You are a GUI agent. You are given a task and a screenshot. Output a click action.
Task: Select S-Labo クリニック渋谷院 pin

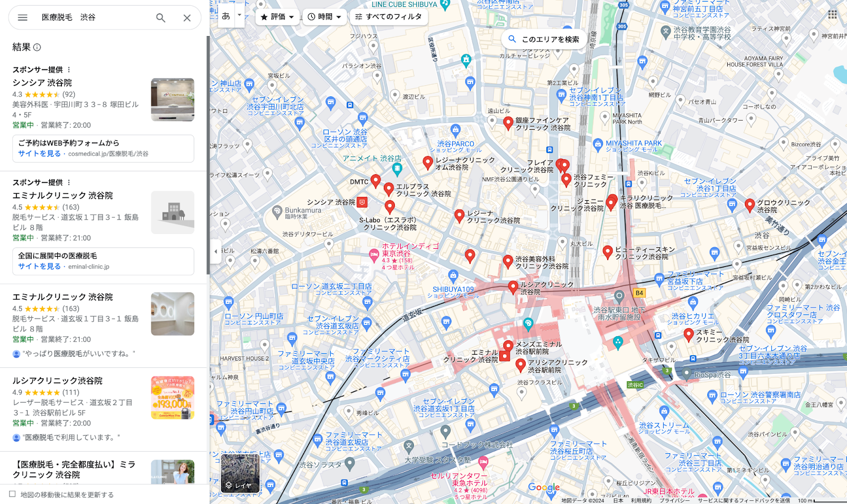coord(390,206)
